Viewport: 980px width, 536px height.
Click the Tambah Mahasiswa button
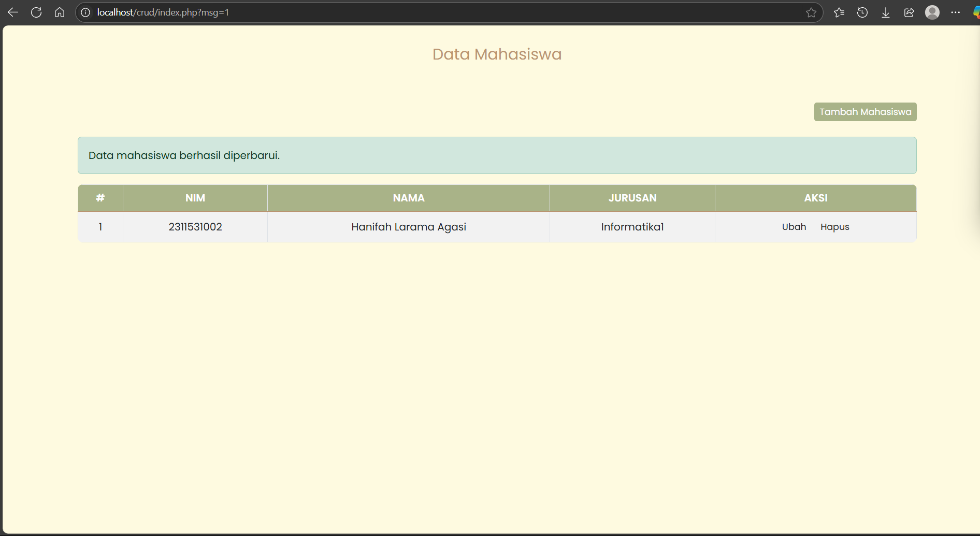click(x=865, y=112)
